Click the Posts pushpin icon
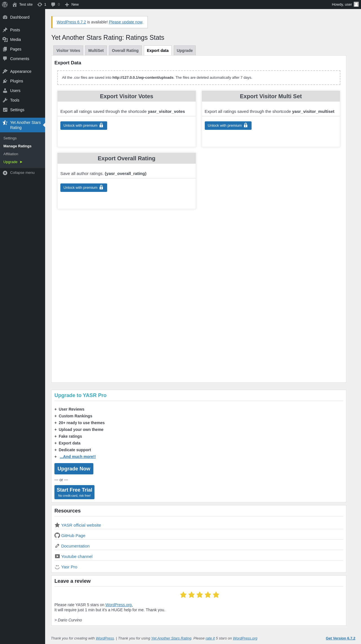 (x=5, y=30)
